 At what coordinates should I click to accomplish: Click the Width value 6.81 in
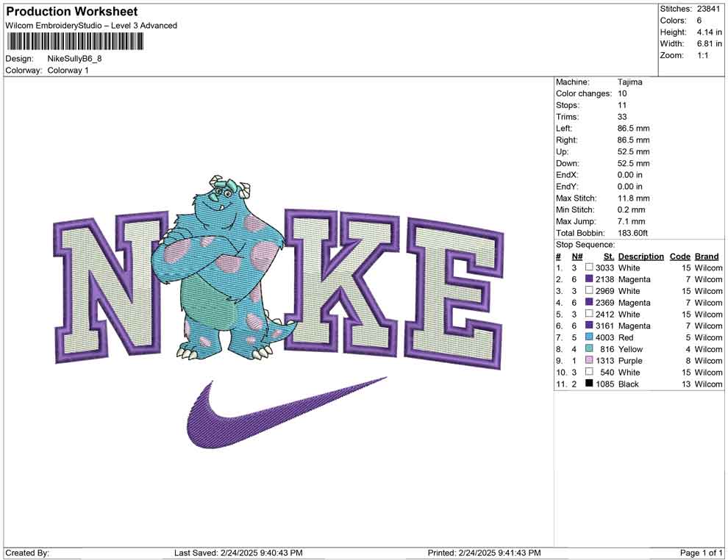click(x=709, y=43)
